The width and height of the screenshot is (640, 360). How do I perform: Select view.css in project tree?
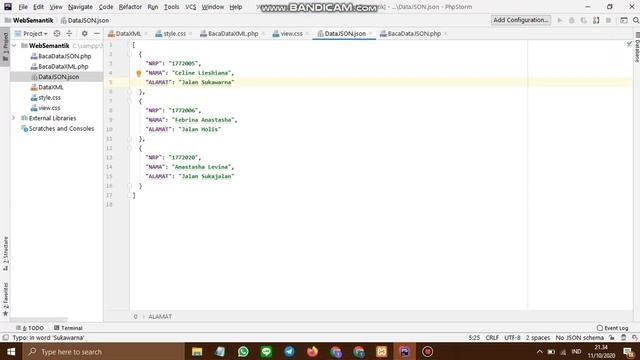(x=49, y=108)
